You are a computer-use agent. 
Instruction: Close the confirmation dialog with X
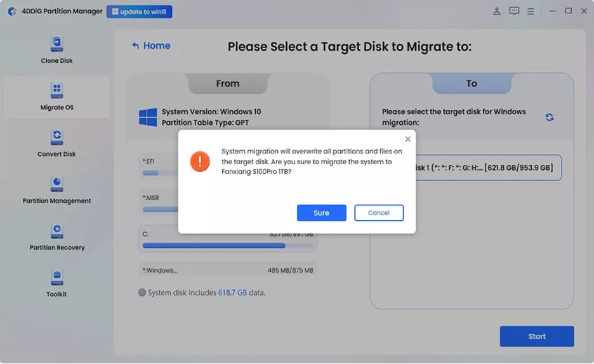tap(407, 140)
